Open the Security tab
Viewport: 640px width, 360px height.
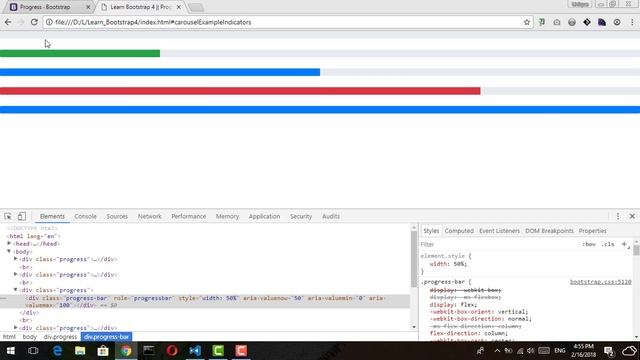point(301,216)
